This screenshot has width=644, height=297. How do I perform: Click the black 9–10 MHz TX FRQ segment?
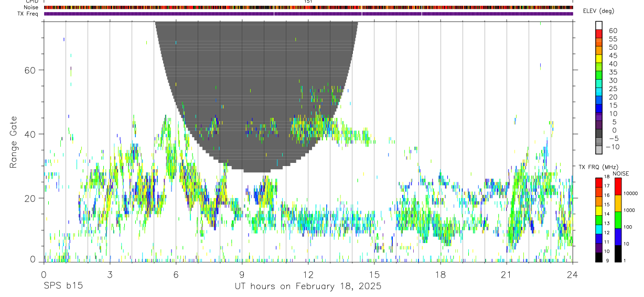pos(599,257)
